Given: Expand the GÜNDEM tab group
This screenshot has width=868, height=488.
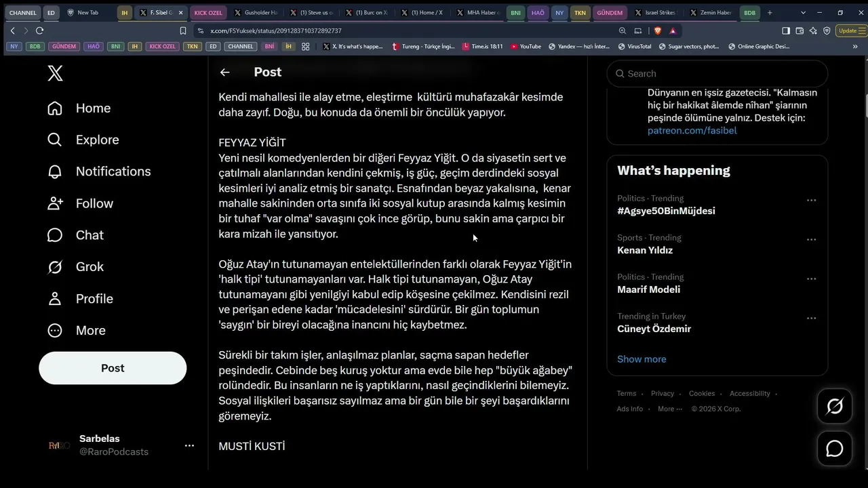Looking at the screenshot, I should click(x=610, y=12).
